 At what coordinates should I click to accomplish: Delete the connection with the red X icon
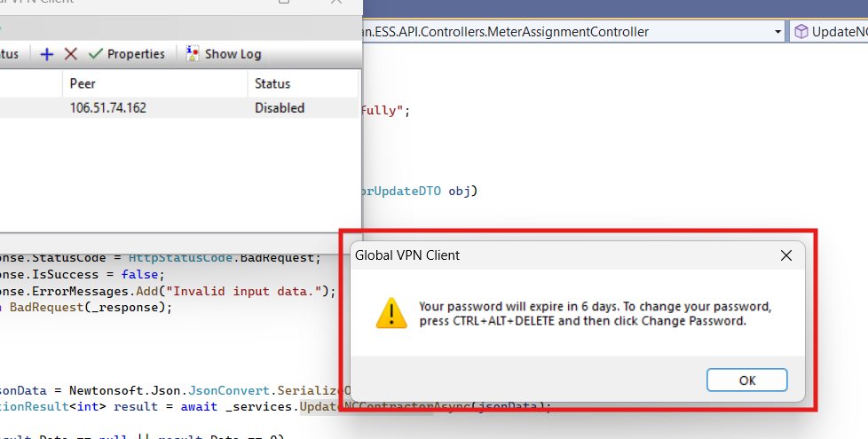pyautogui.click(x=70, y=54)
